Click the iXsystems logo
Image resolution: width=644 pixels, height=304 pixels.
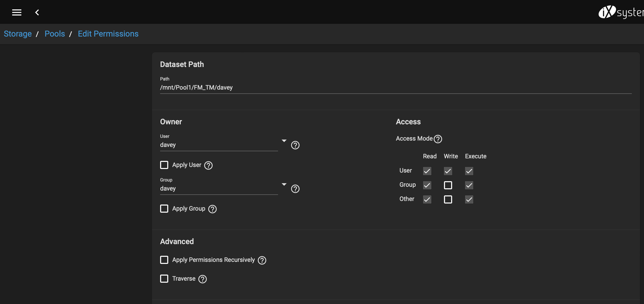point(621,12)
